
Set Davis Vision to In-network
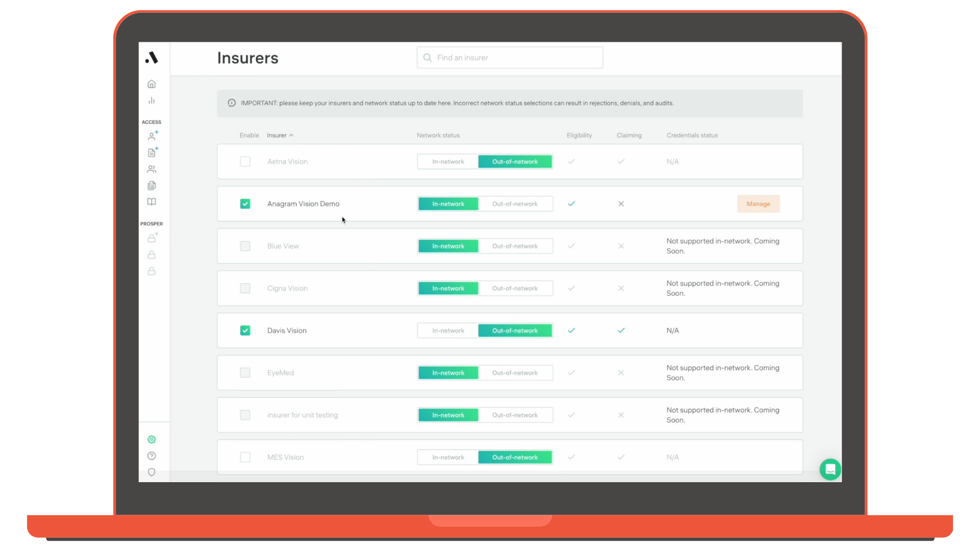(448, 331)
